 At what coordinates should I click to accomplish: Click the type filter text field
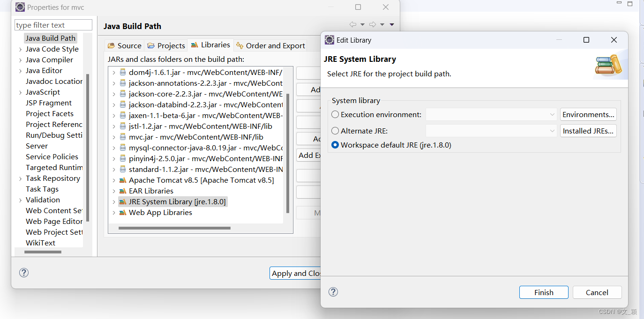coord(53,25)
